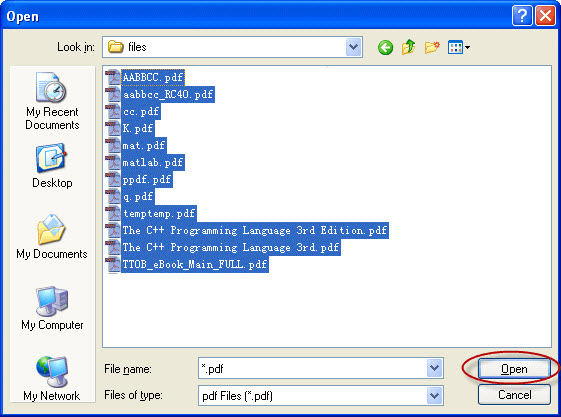Click the PDF icon beside ppdf.pdf
The height and width of the screenshot is (417, 561).
[x=113, y=180]
